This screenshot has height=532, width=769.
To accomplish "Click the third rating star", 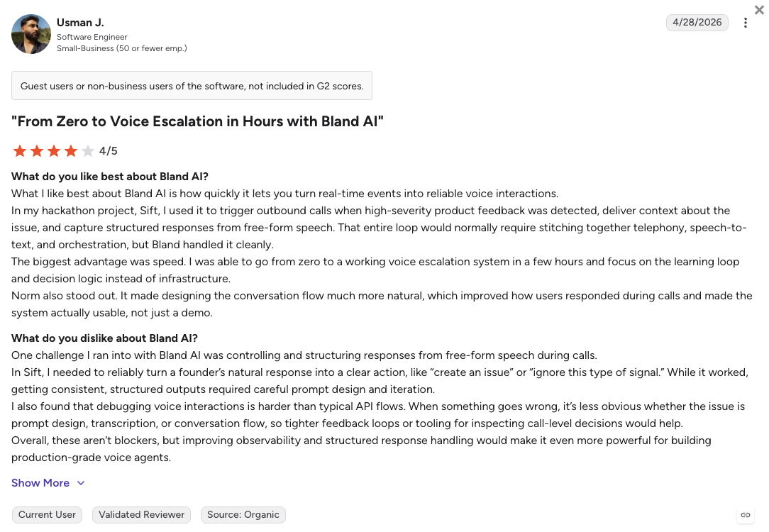I will click(x=54, y=151).
